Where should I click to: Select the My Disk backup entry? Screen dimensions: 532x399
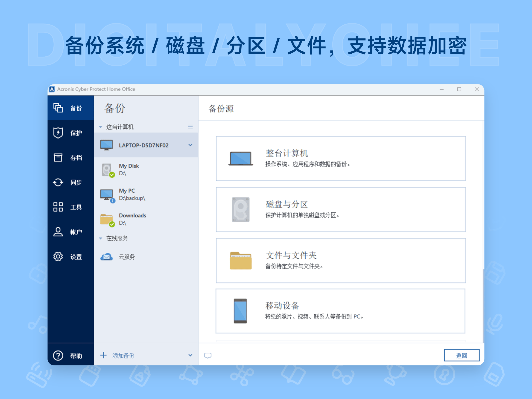(129, 169)
